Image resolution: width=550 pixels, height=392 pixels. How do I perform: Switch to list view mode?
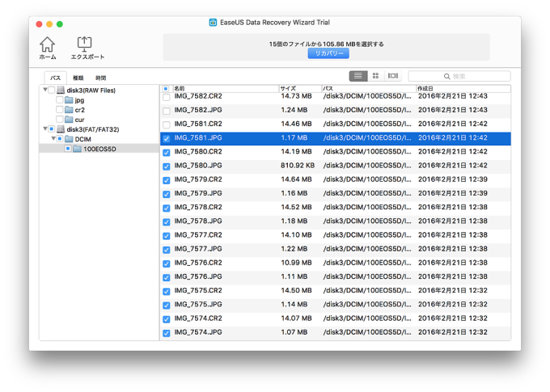357,75
